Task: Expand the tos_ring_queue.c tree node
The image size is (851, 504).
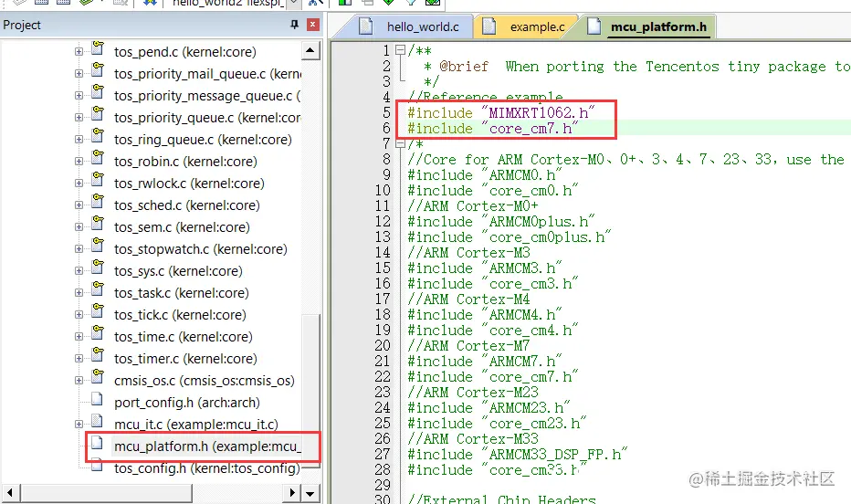Action: (79, 140)
